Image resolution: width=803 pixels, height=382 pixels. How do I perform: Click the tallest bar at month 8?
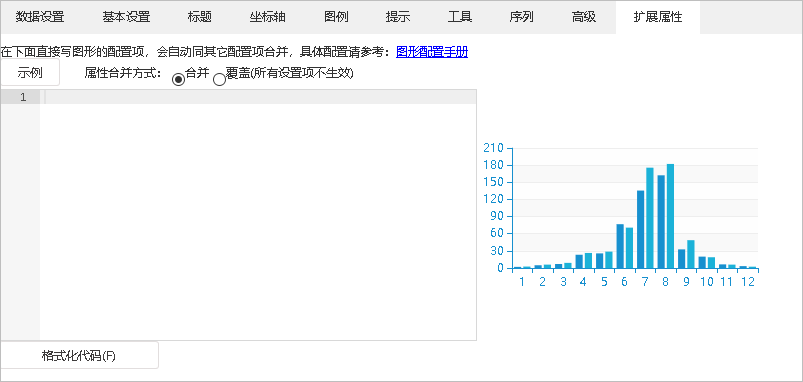point(670,216)
